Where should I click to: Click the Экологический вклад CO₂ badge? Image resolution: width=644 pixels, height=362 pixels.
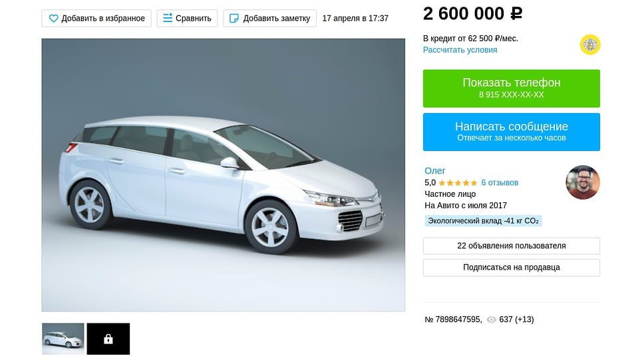(x=483, y=221)
